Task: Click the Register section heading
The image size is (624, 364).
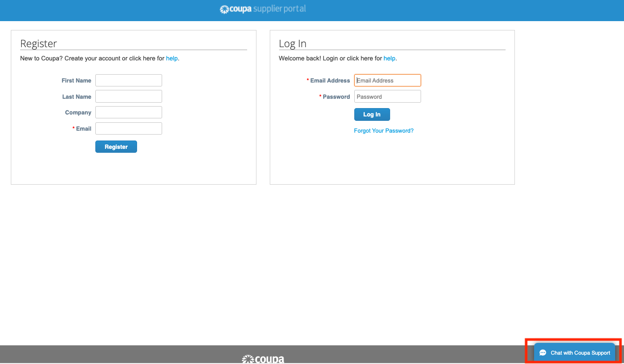Action: click(x=39, y=43)
